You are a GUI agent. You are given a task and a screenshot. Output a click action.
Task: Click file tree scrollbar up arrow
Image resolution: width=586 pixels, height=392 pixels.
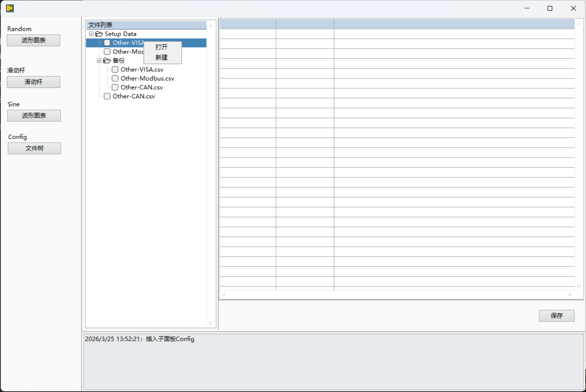tap(211, 26)
